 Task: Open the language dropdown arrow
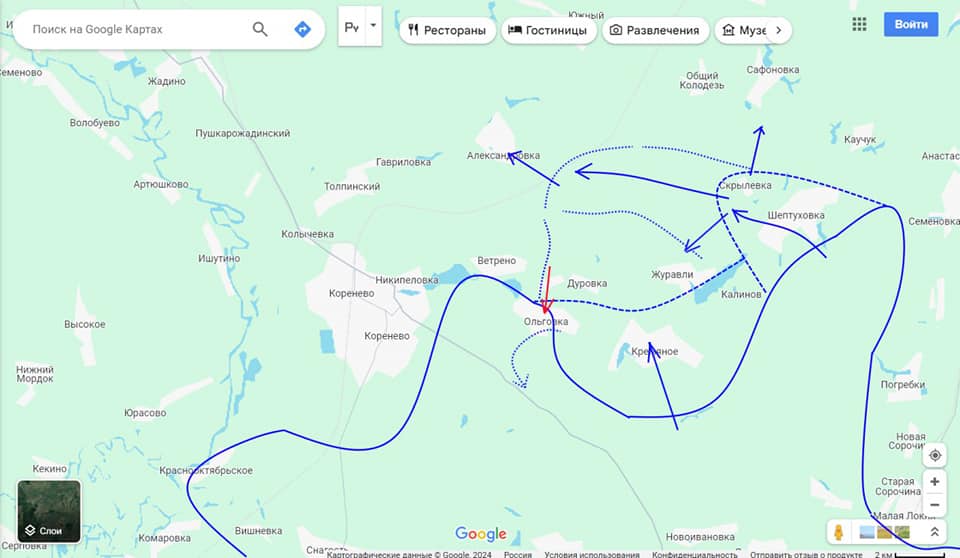point(373,26)
